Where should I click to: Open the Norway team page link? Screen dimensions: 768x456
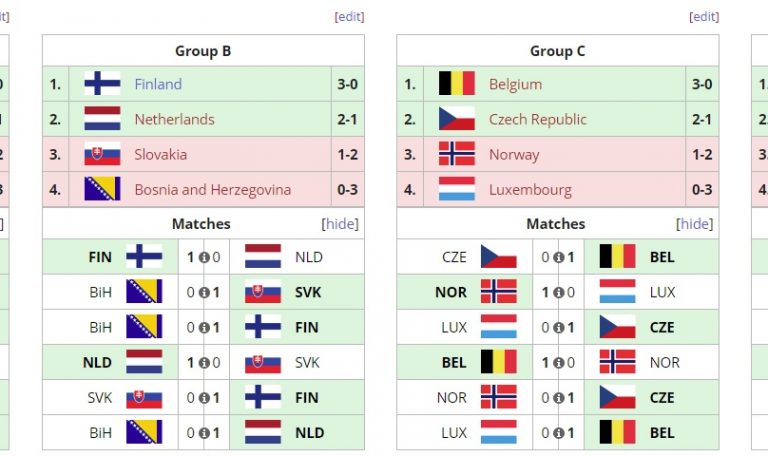[514, 155]
